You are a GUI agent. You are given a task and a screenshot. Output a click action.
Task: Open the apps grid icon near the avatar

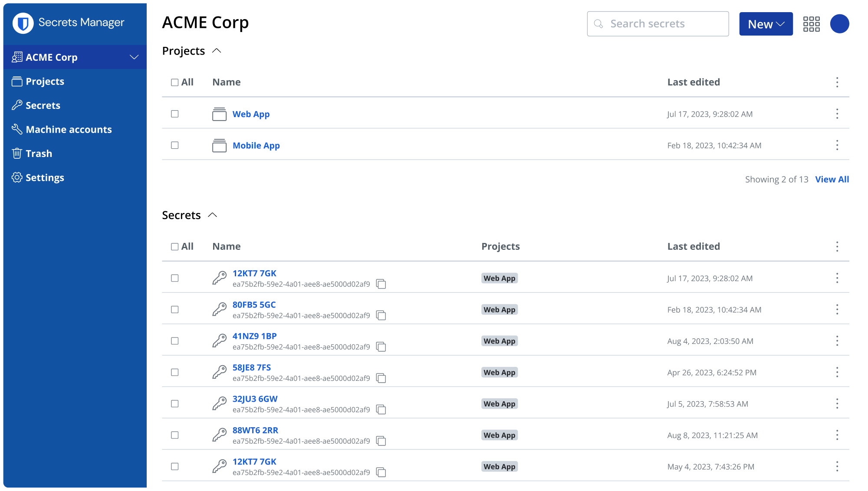[812, 24]
